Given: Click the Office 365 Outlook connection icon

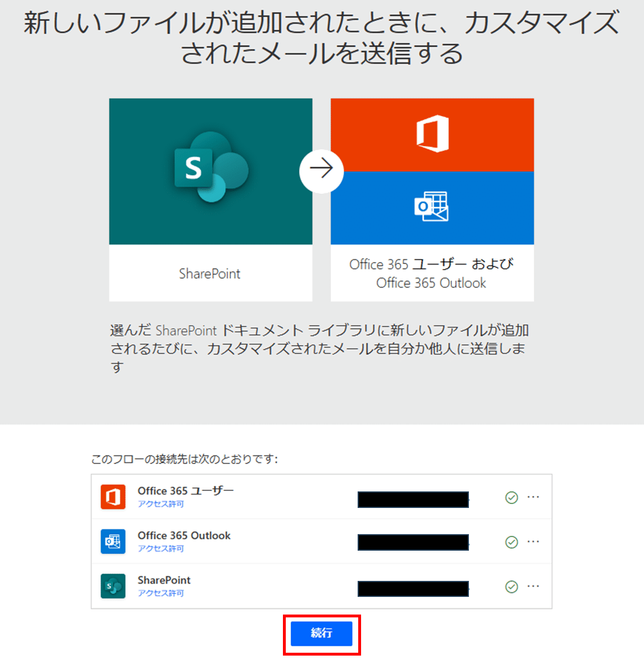Looking at the screenshot, I should pyautogui.click(x=113, y=541).
